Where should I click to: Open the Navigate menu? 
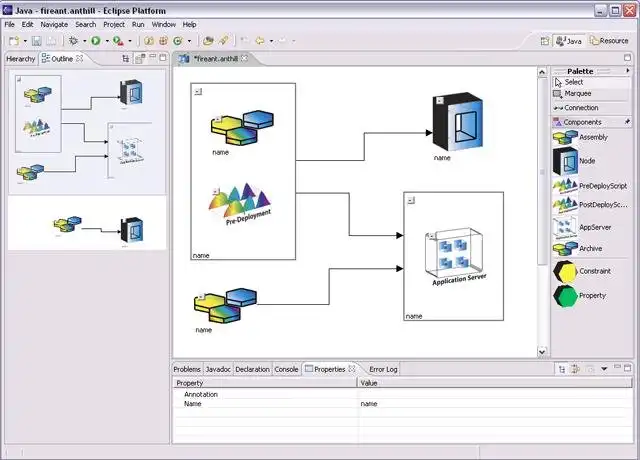click(x=54, y=24)
